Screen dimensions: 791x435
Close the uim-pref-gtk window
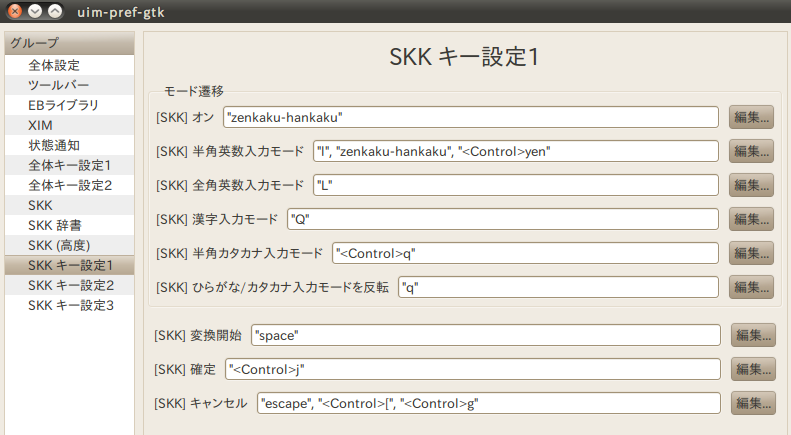15,11
